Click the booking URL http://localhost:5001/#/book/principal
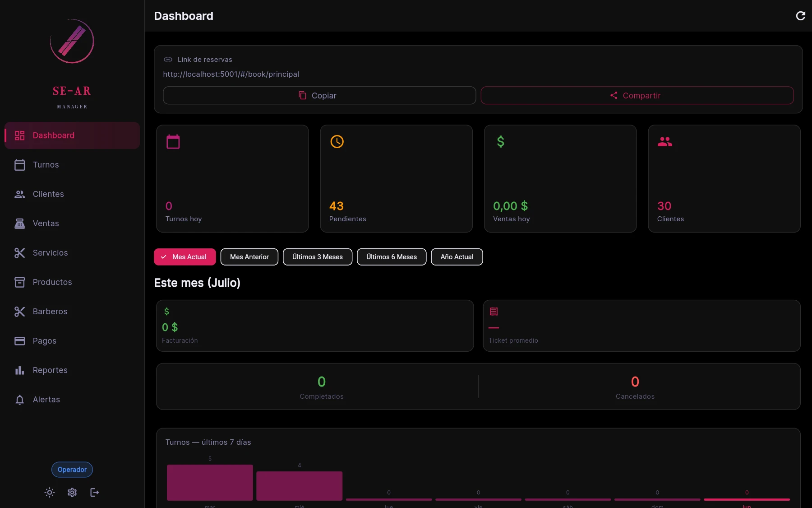812x508 pixels. 231,74
